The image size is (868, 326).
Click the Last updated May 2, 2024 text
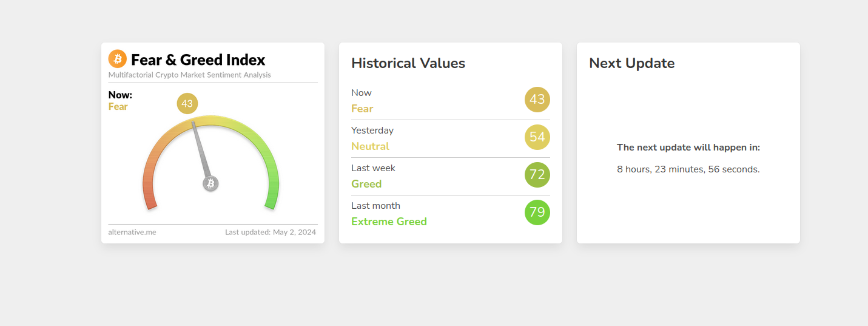click(271, 232)
